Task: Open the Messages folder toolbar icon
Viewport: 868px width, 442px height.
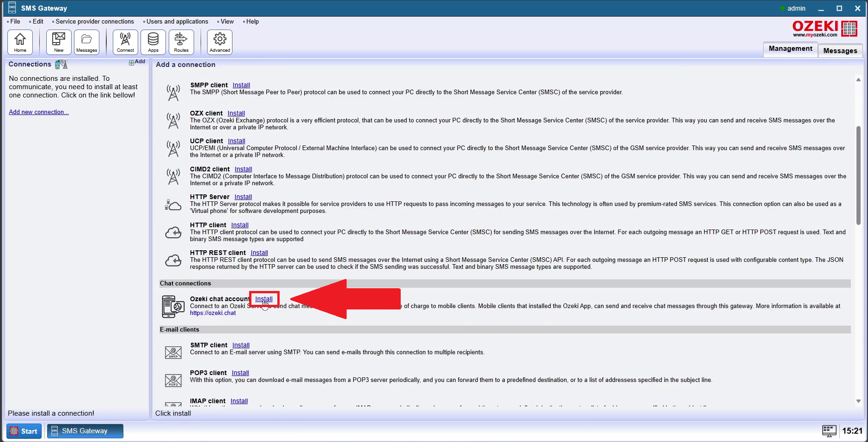Action: pyautogui.click(x=86, y=42)
